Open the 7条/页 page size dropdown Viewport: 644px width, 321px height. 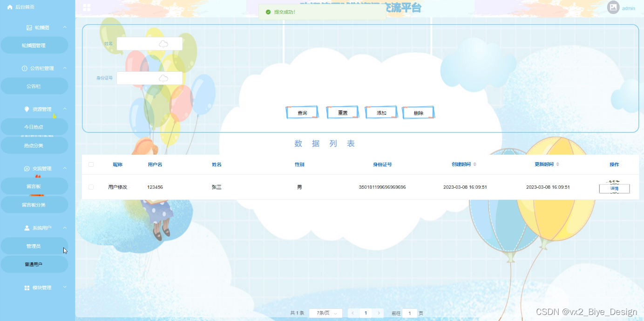pyautogui.click(x=326, y=313)
